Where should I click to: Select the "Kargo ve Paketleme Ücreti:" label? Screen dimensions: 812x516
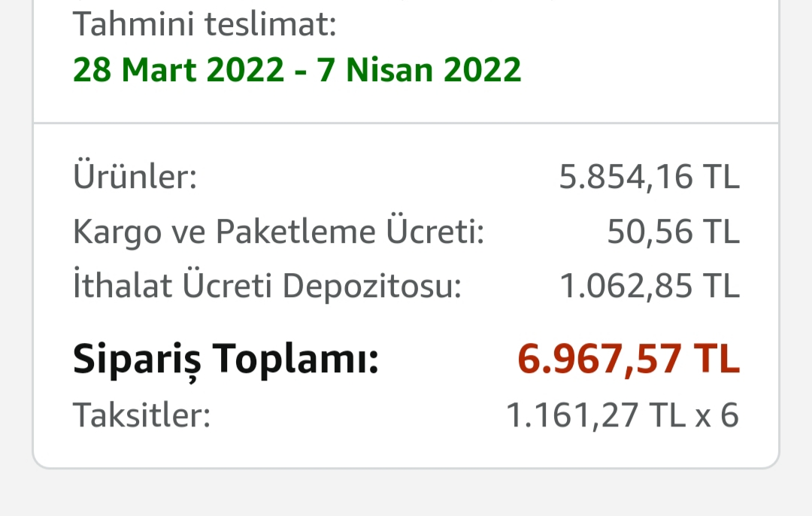pos(278,232)
